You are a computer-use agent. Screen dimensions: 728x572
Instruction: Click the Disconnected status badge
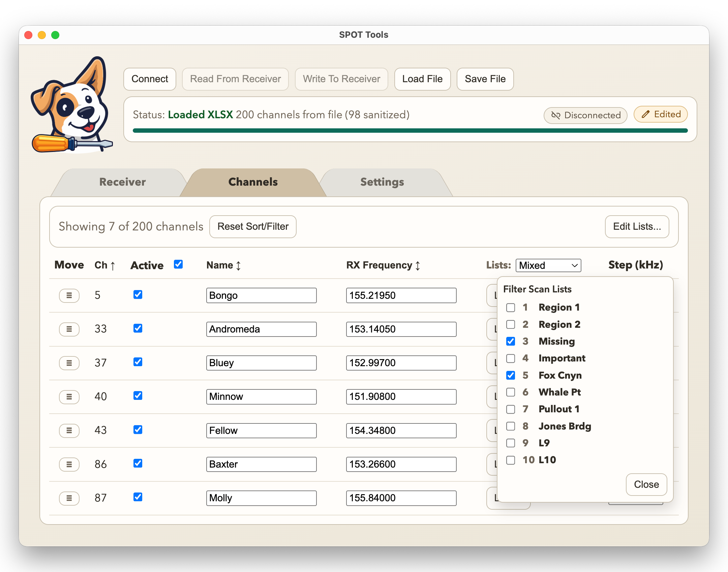click(585, 115)
